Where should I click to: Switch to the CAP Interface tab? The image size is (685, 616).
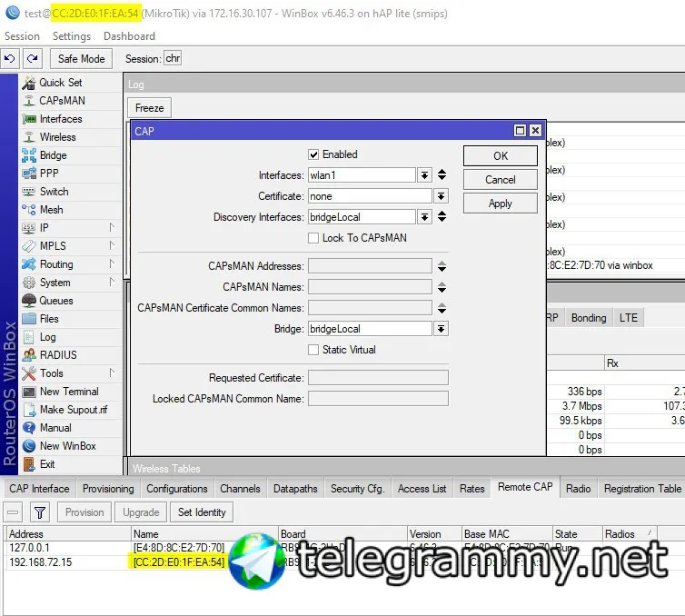point(39,489)
